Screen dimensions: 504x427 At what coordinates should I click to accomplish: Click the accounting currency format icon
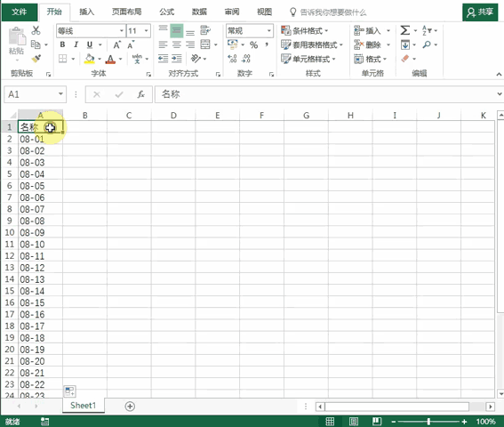(233, 44)
